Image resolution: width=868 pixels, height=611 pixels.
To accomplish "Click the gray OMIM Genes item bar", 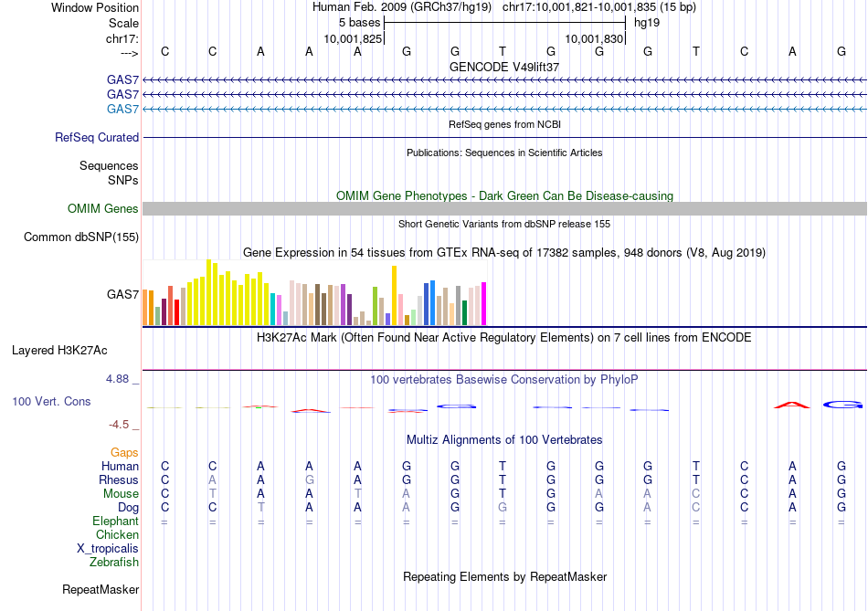I will tap(505, 208).
